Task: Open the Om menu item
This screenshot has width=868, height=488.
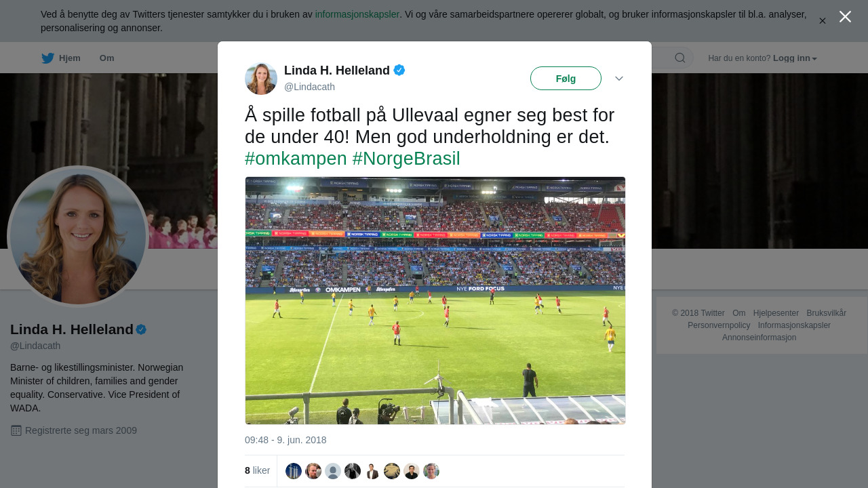Action: pos(107,58)
